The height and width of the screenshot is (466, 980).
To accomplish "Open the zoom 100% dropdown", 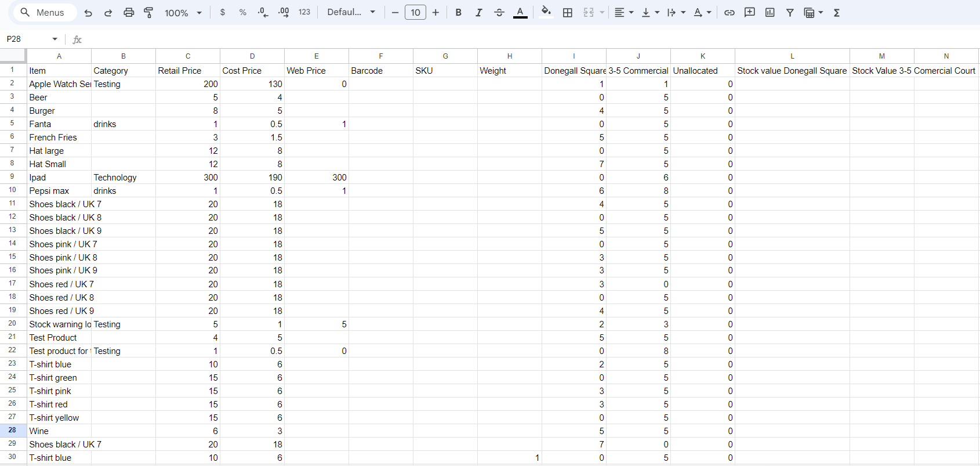I will tap(183, 13).
